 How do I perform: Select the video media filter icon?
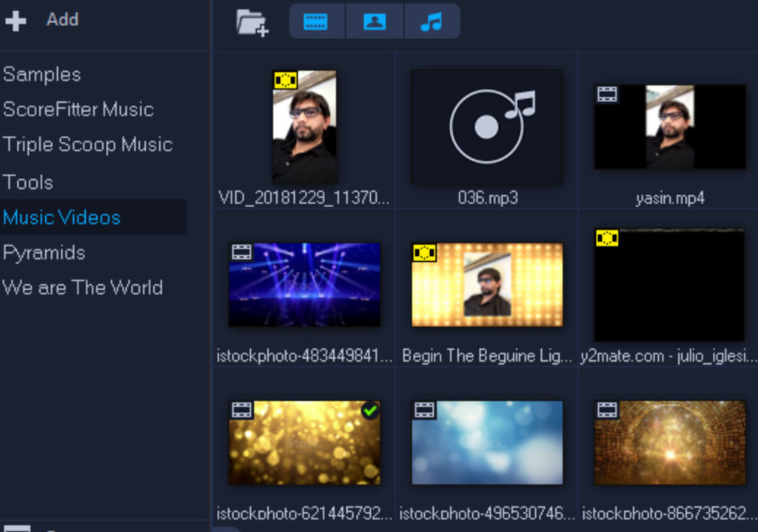click(317, 21)
